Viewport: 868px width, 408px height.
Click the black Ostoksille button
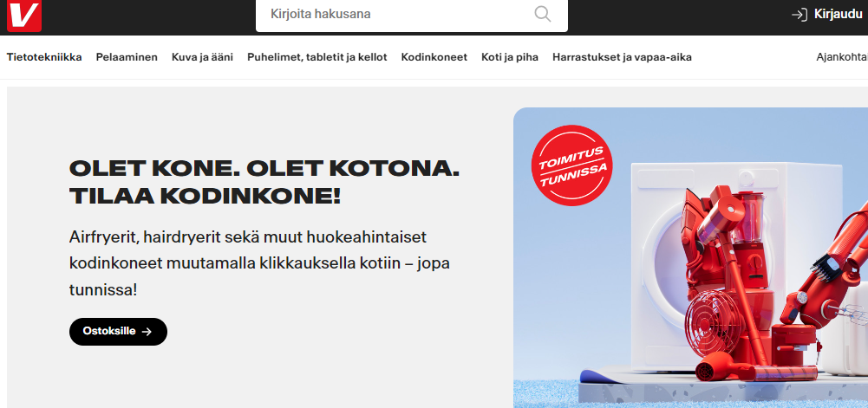[x=119, y=332]
